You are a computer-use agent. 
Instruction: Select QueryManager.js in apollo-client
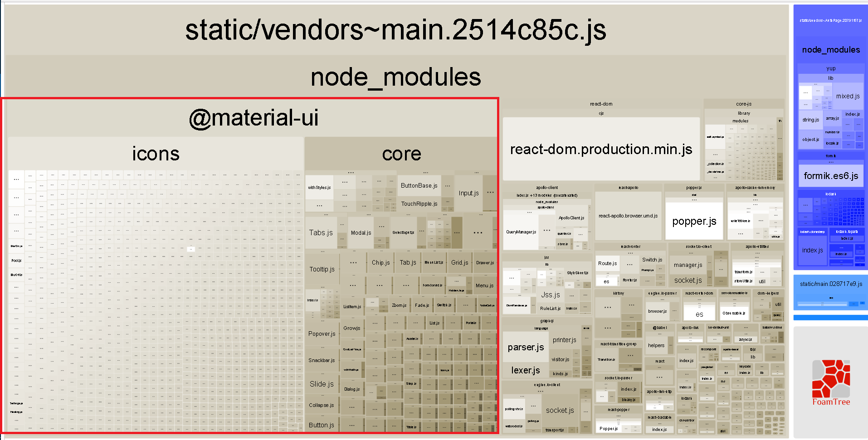coord(521,232)
